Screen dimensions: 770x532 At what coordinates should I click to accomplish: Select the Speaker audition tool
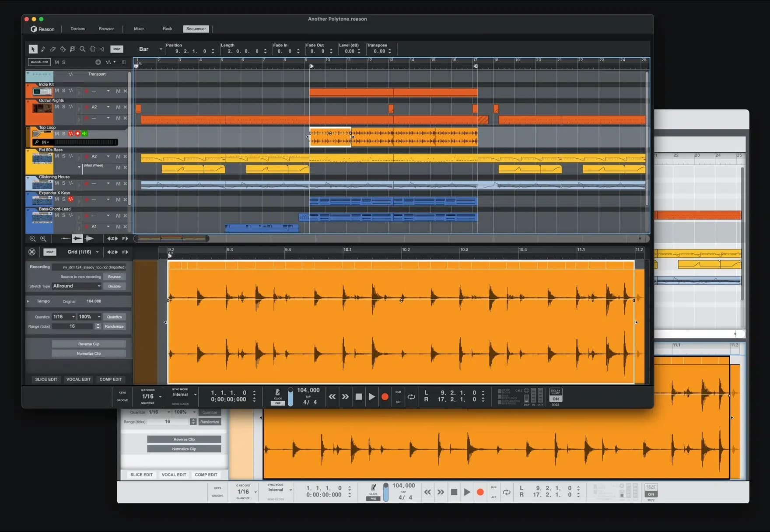[102, 49]
